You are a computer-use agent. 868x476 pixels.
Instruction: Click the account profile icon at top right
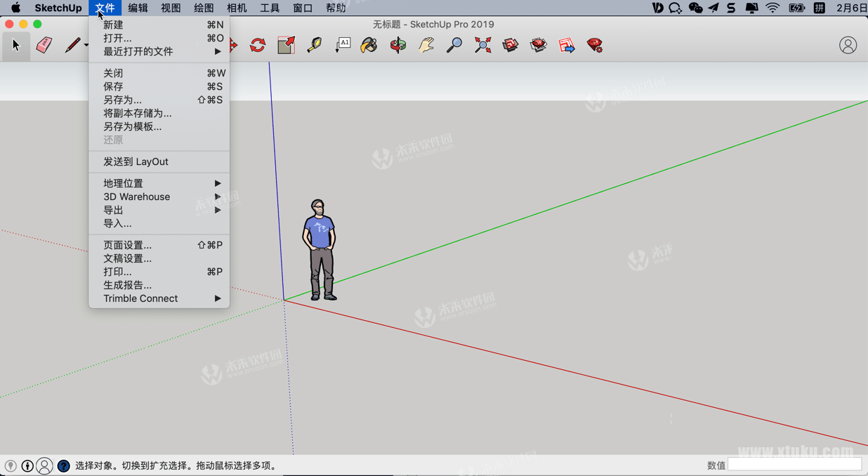point(848,45)
